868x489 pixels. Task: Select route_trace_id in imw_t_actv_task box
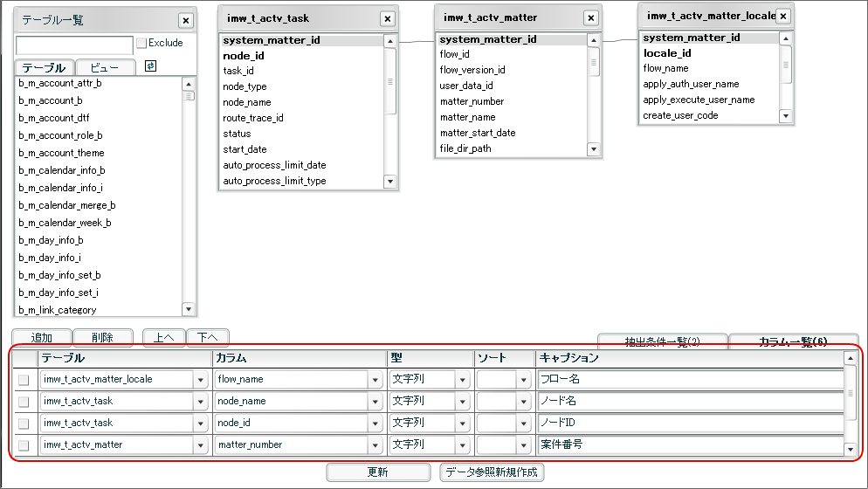(253, 118)
